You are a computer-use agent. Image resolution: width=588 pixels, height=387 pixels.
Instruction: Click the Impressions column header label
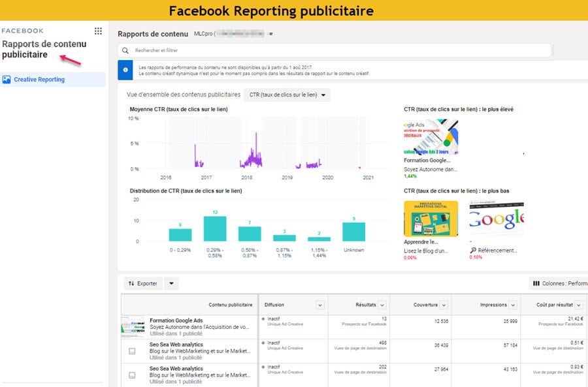click(x=493, y=305)
